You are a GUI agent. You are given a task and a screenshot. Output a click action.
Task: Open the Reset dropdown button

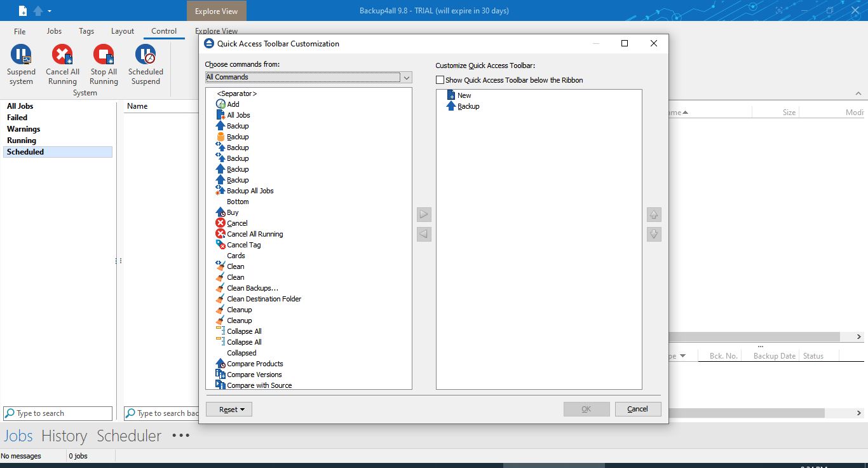point(229,410)
